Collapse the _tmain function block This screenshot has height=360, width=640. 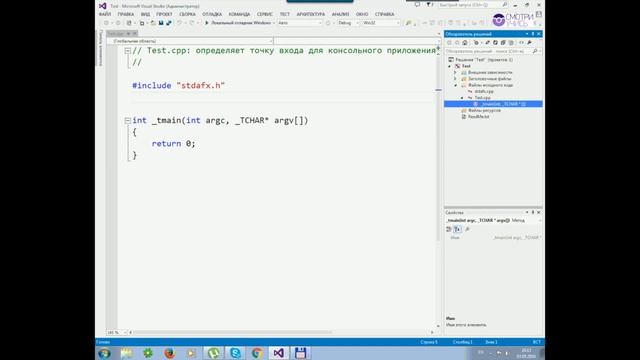(128, 120)
